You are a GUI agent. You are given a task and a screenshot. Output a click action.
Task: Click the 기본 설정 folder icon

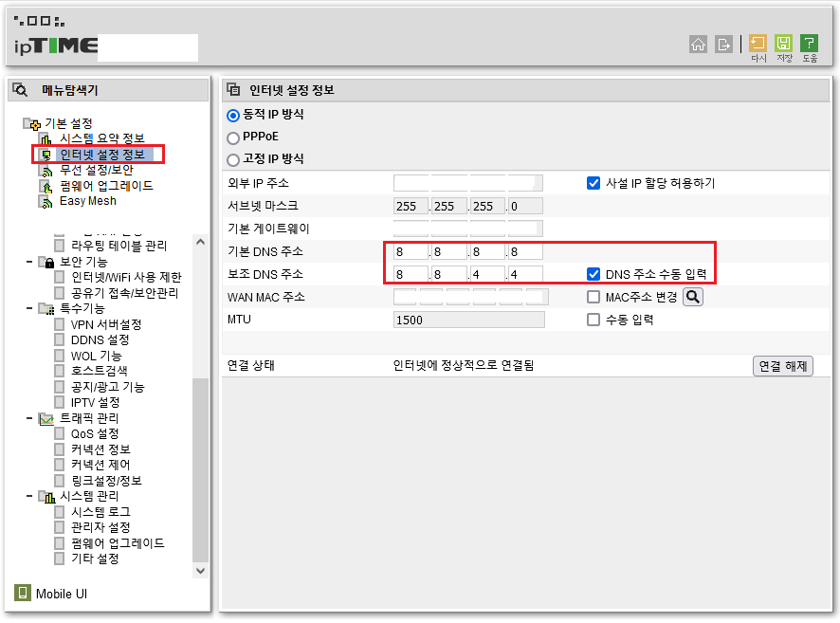pyautogui.click(x=31, y=123)
